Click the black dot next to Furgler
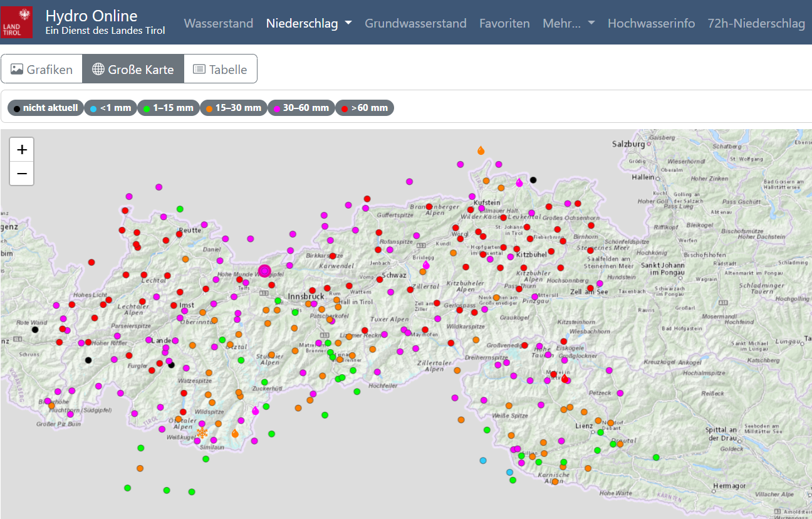The width and height of the screenshot is (812, 519). pyautogui.click(x=171, y=365)
